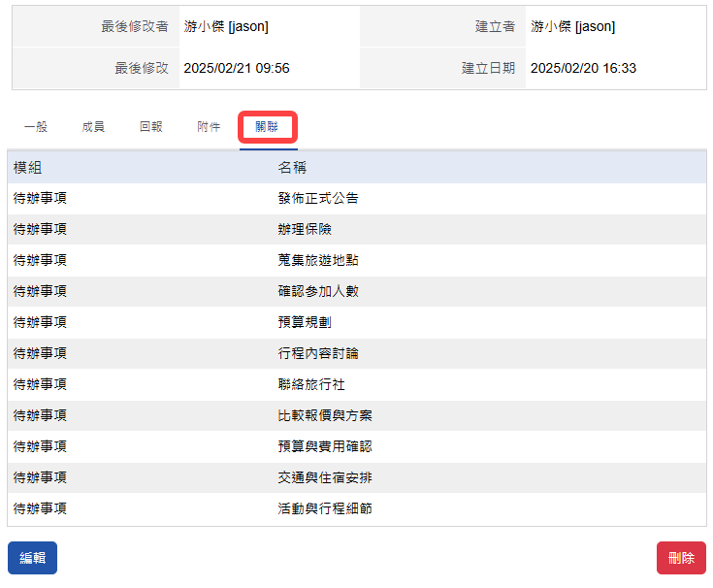
Task: Click the 關聯 tab
Action: click(267, 127)
